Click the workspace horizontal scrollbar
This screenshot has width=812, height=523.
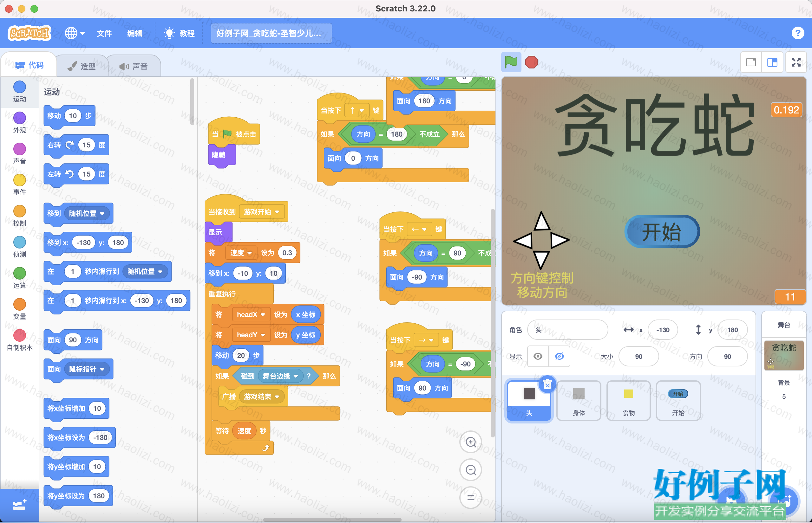pos(332,519)
